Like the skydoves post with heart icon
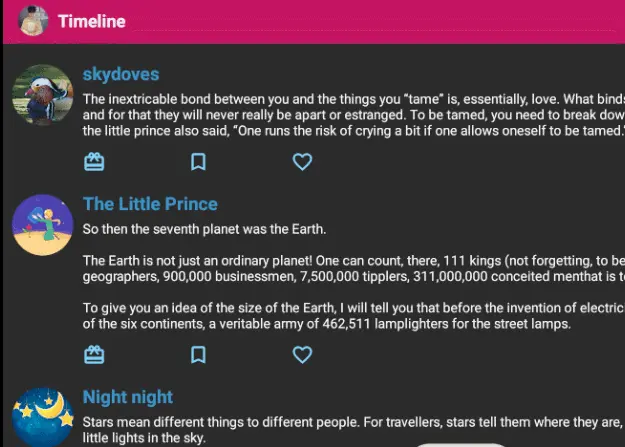625x447 pixels. click(302, 162)
